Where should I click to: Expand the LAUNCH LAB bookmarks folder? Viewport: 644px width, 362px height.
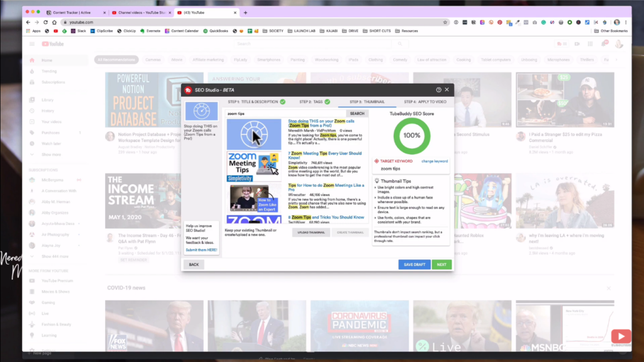(301, 31)
